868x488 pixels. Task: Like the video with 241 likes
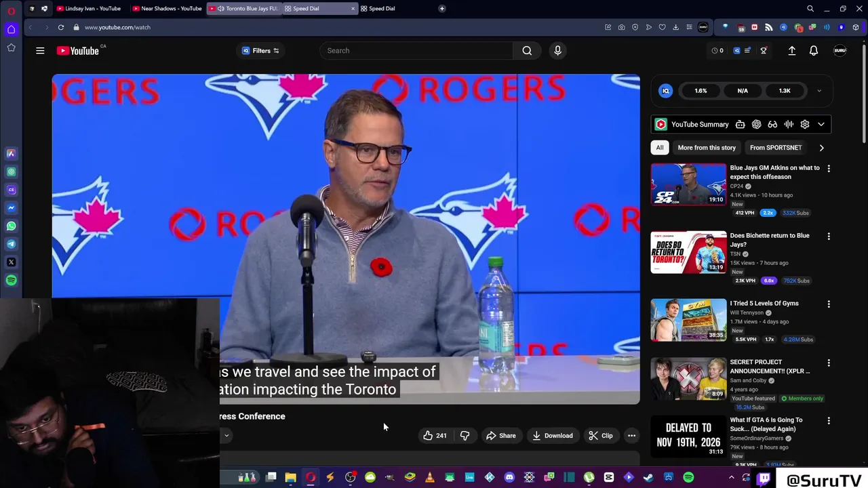(435, 436)
